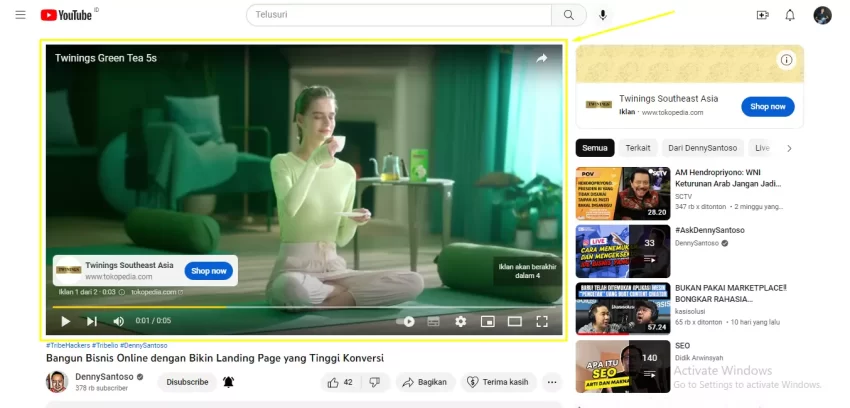Open the Create video icon
850x408 pixels.
pos(763,15)
